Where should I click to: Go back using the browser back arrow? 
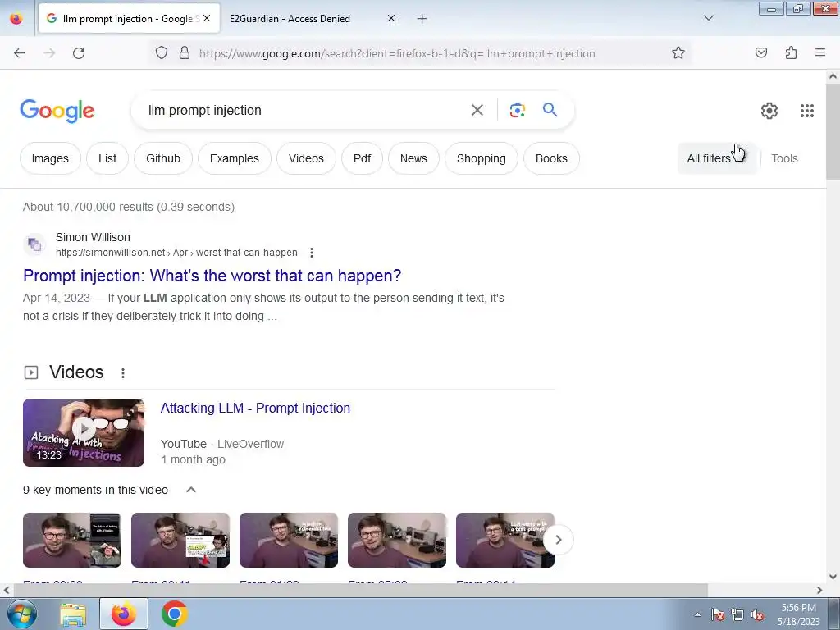(20, 53)
